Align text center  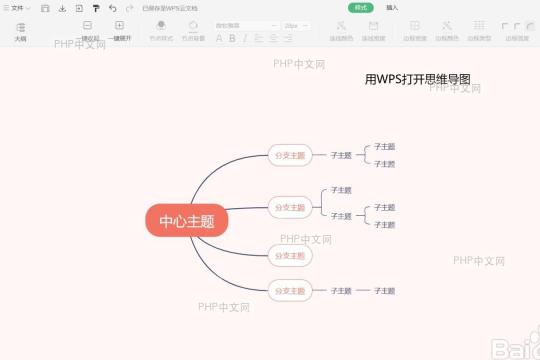(x=273, y=38)
